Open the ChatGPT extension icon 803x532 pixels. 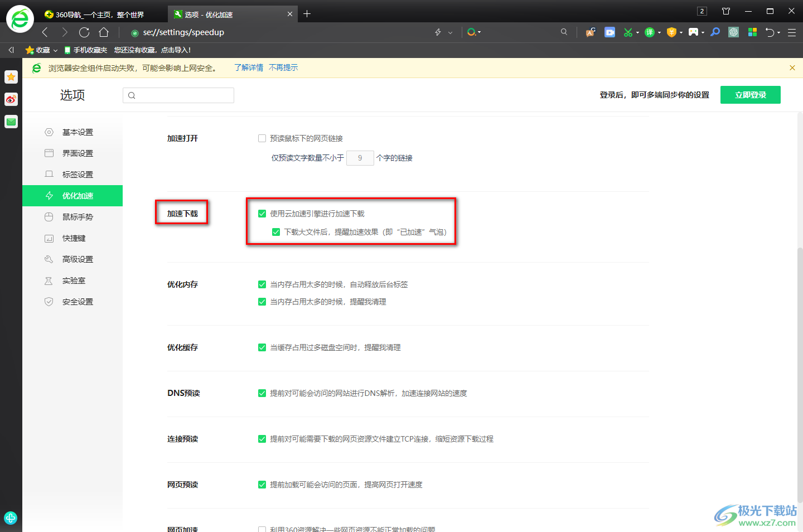tap(734, 32)
